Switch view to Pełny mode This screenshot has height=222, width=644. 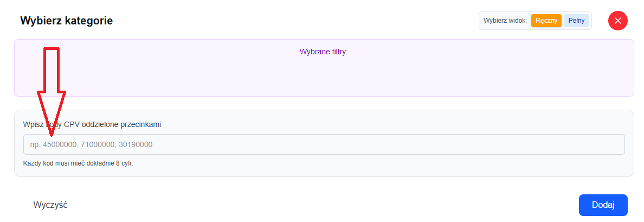[576, 21]
